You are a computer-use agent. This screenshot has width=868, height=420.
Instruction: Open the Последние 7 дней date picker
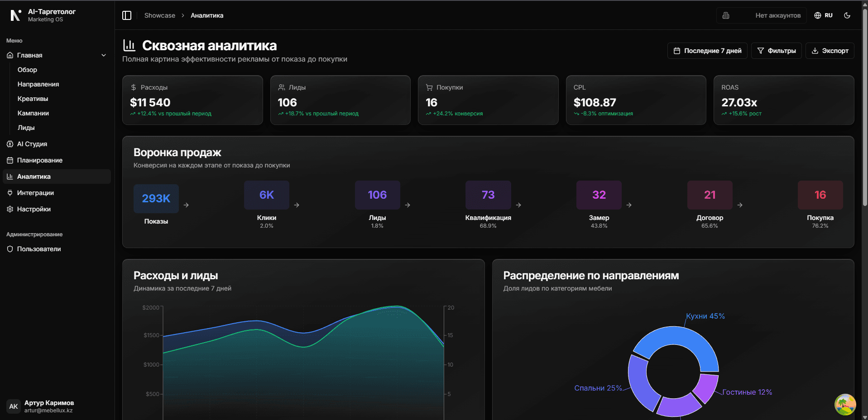[x=707, y=51]
